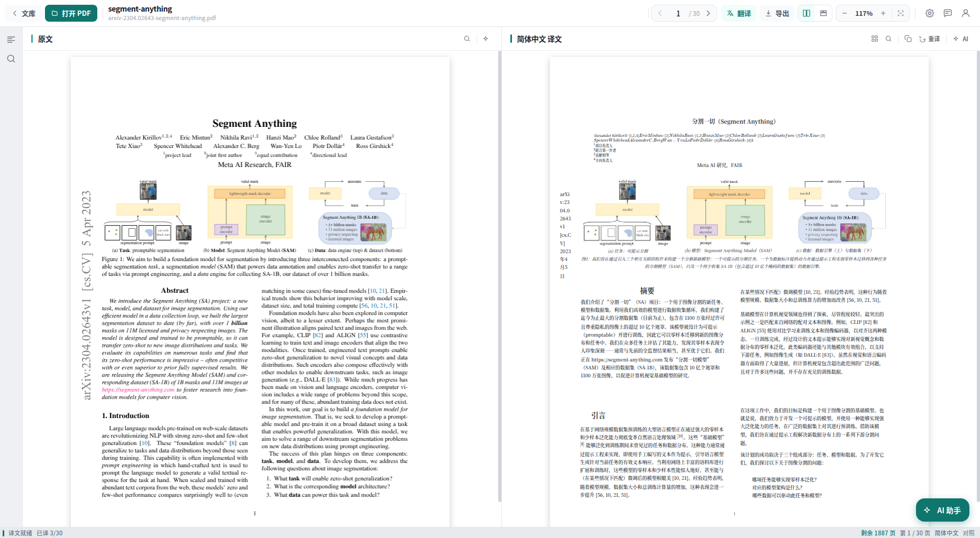Open the AI 助手 floating assistant

click(x=942, y=510)
